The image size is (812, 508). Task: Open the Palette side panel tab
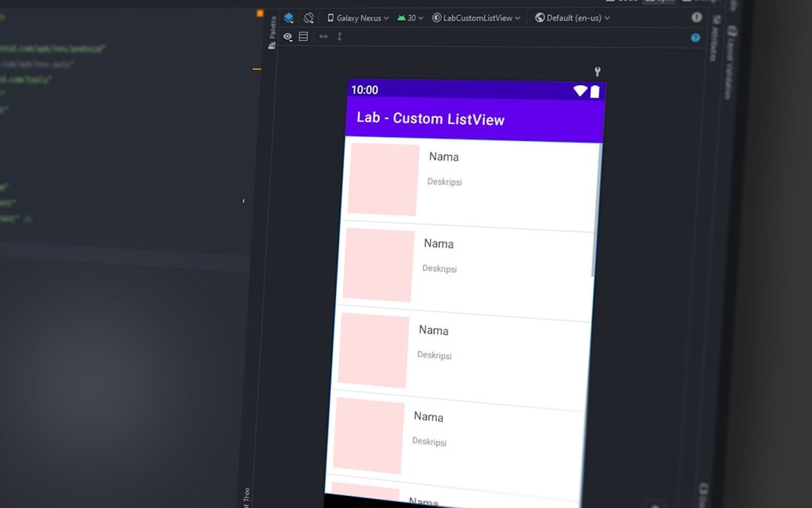(x=272, y=32)
